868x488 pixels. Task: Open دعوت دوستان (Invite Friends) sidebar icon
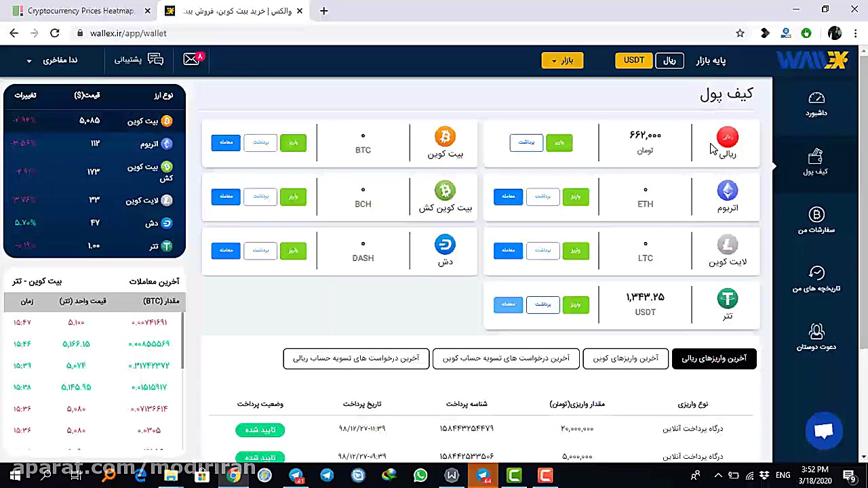[x=816, y=338]
